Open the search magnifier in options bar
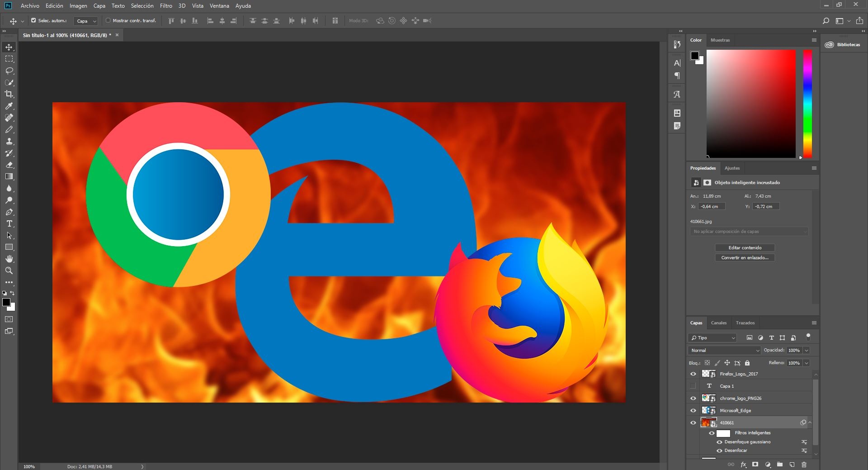The height and width of the screenshot is (470, 868). [826, 21]
